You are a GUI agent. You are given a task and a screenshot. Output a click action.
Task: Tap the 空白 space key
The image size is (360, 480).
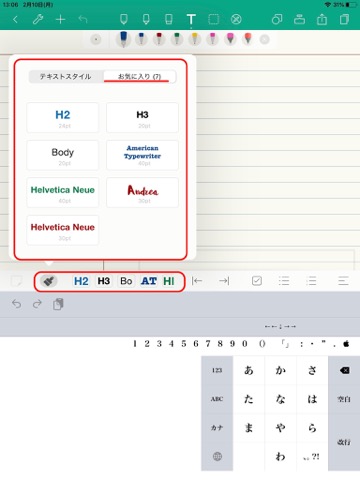[x=344, y=399]
